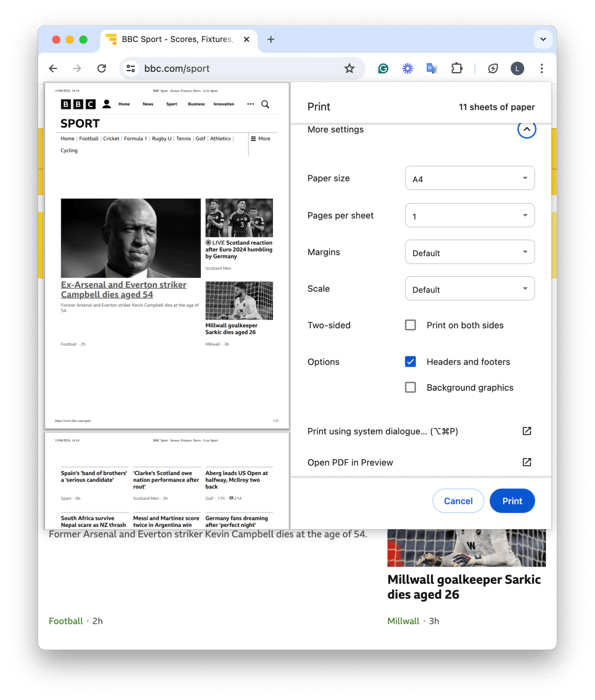Enable Print on both sides checkbox
The height and width of the screenshot is (700, 595).
point(410,325)
